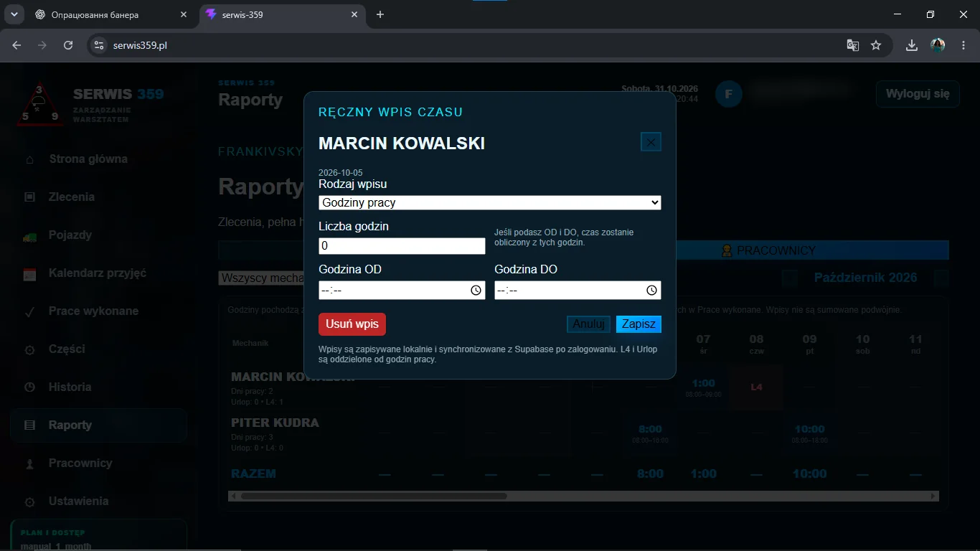The width and height of the screenshot is (980, 551).
Task: Click the Serwis 359 triangle logo
Action: click(39, 105)
